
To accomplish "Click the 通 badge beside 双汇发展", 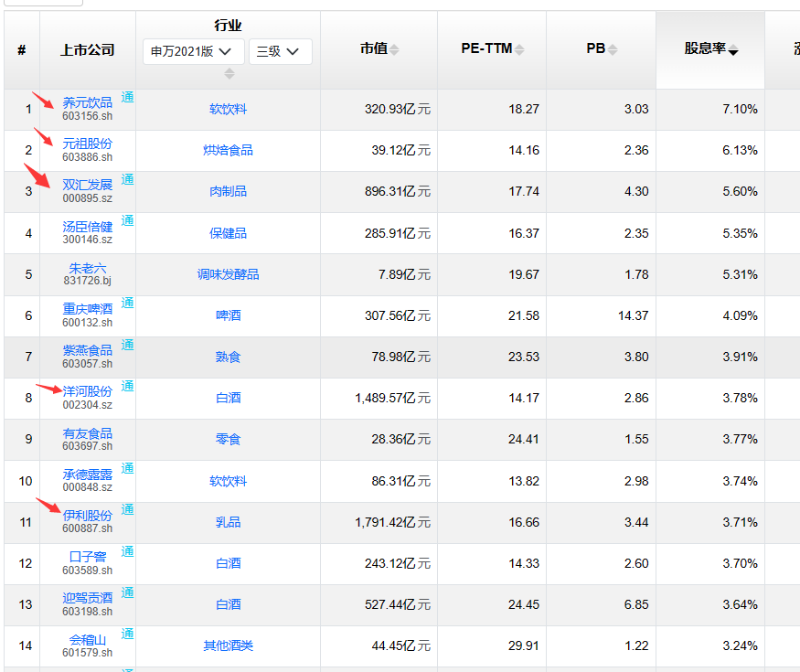I will click(128, 179).
